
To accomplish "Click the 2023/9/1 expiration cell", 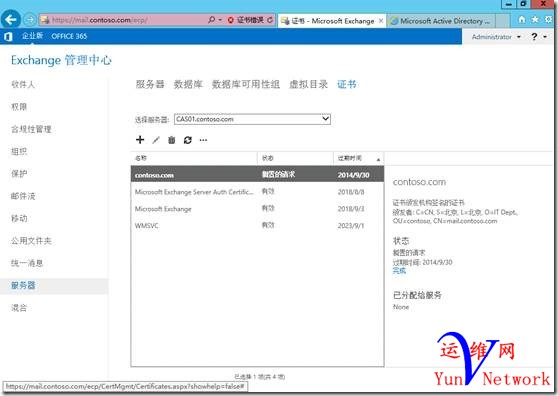I will (351, 226).
